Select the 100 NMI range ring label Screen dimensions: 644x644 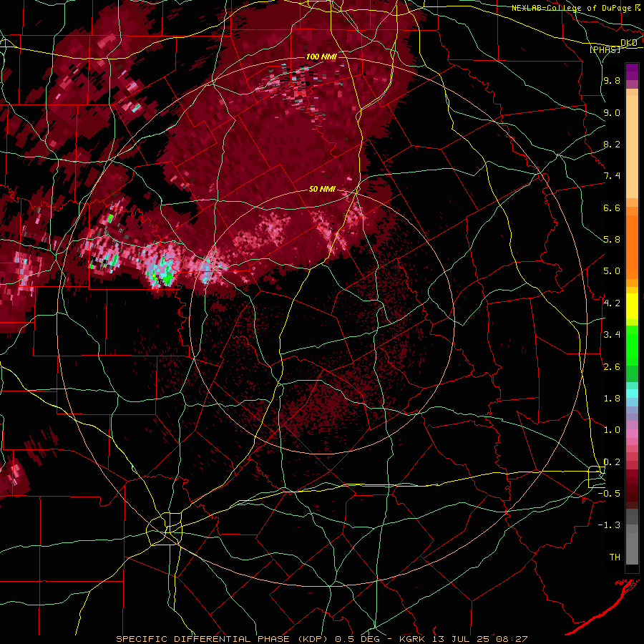point(321,57)
